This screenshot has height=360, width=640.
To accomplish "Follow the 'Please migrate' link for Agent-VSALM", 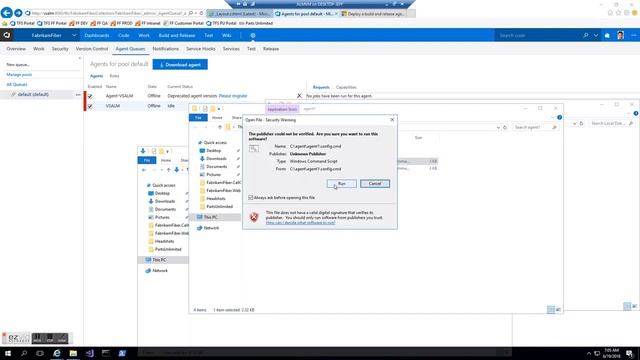I will (233, 96).
